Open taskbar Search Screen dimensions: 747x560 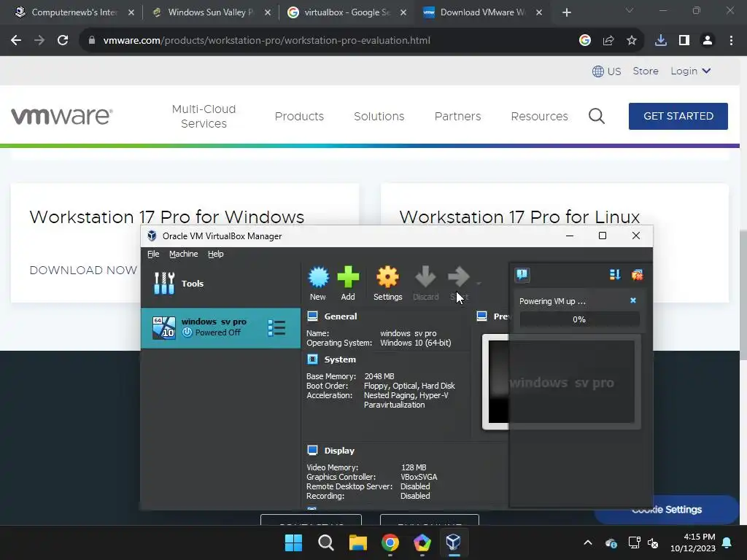326,542
